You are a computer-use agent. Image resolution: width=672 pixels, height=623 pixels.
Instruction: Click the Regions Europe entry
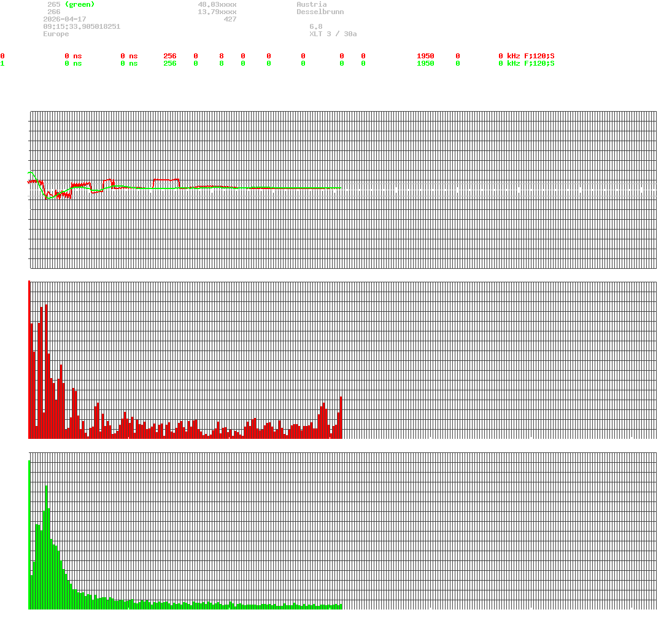tap(55, 34)
